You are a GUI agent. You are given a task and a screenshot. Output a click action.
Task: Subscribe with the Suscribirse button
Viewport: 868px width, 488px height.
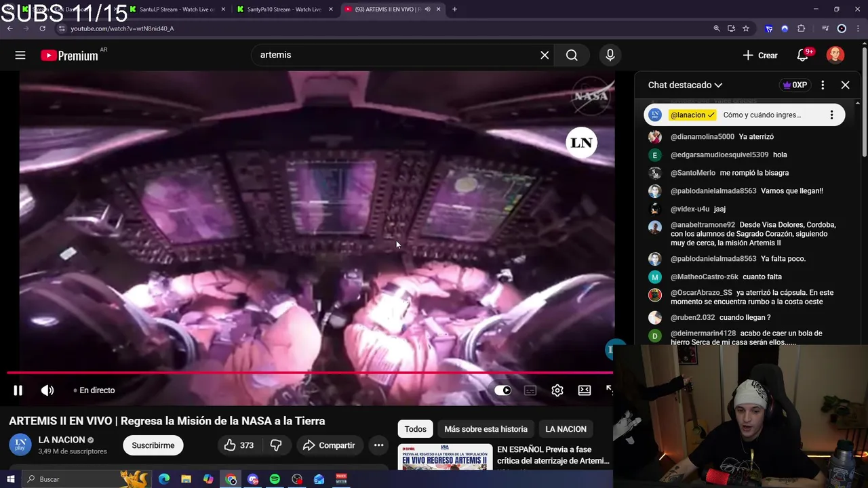pyautogui.click(x=153, y=445)
